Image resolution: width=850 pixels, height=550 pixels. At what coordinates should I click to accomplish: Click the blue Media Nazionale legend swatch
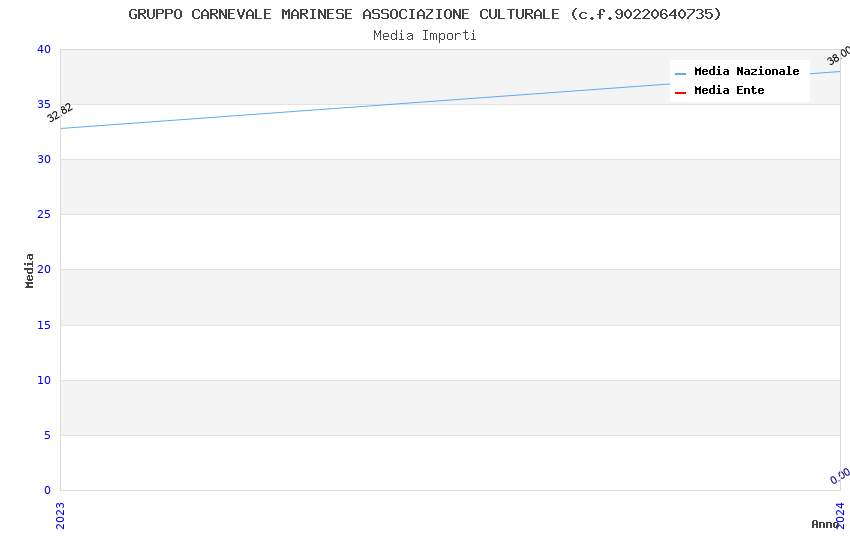[x=680, y=73]
